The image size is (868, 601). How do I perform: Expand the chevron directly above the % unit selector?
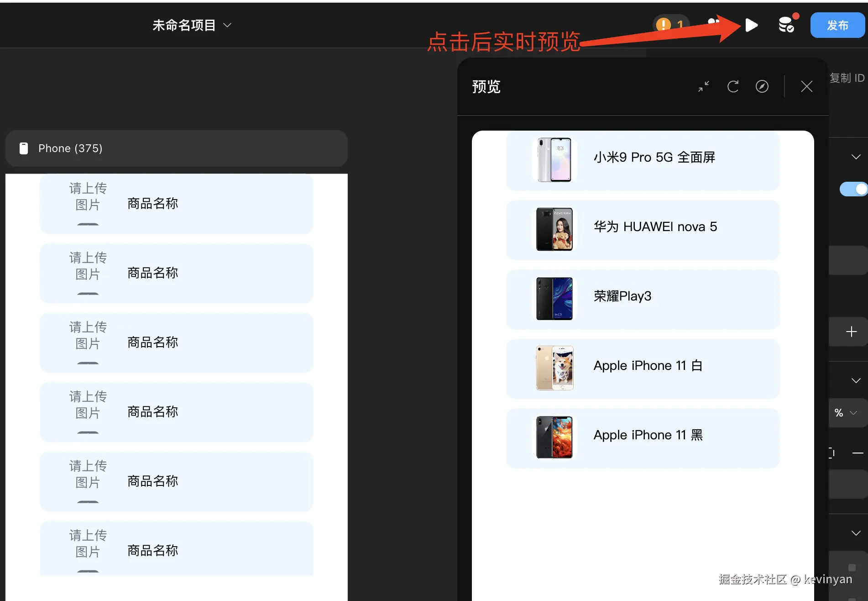tap(856, 380)
